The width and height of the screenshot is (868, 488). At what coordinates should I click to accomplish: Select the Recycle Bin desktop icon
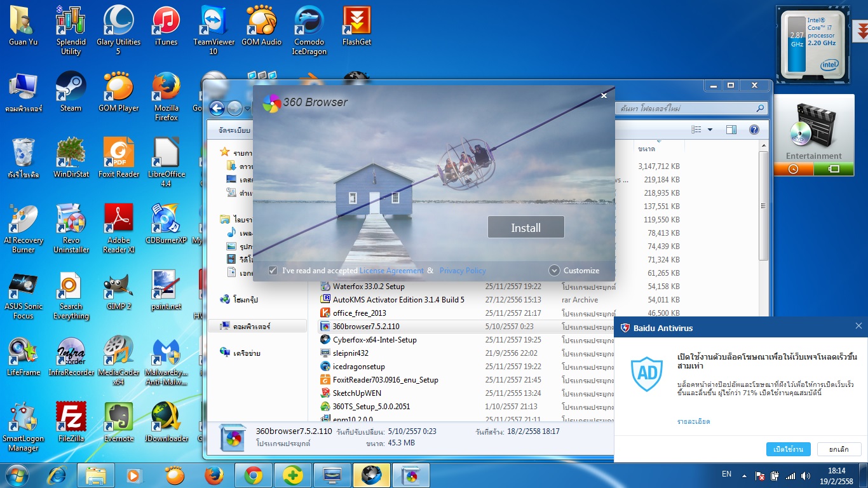24,158
